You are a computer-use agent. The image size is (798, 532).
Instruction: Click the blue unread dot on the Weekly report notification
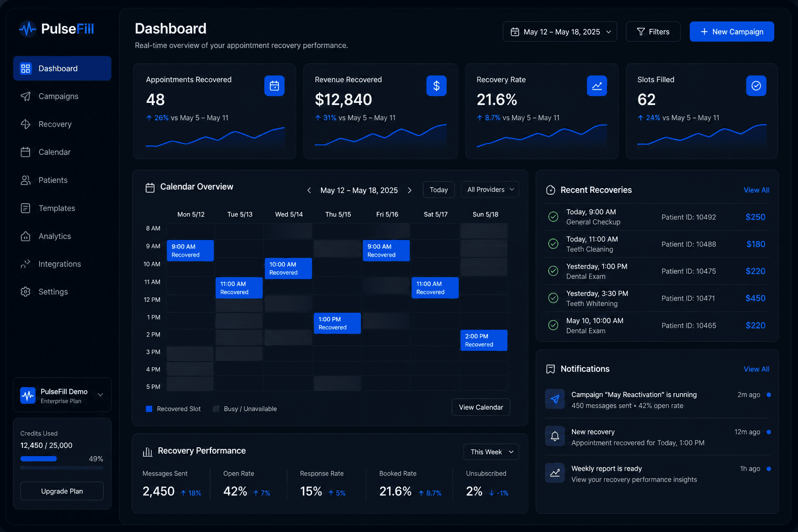click(768, 469)
